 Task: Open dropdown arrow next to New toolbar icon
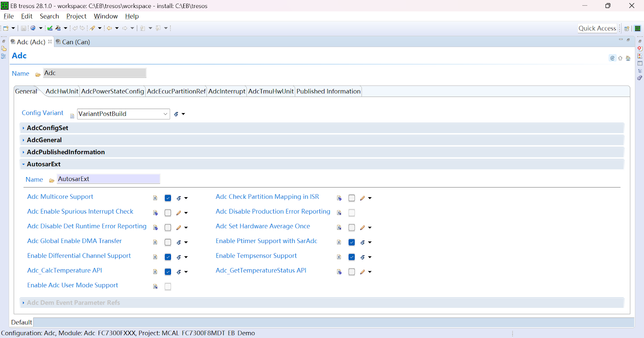click(x=13, y=28)
